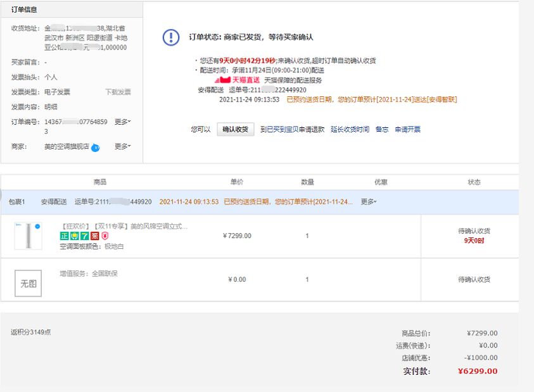Image resolution: width=534 pixels, height=392 pixels.
Task: Click the 收货地址 label
Action: click(25, 28)
